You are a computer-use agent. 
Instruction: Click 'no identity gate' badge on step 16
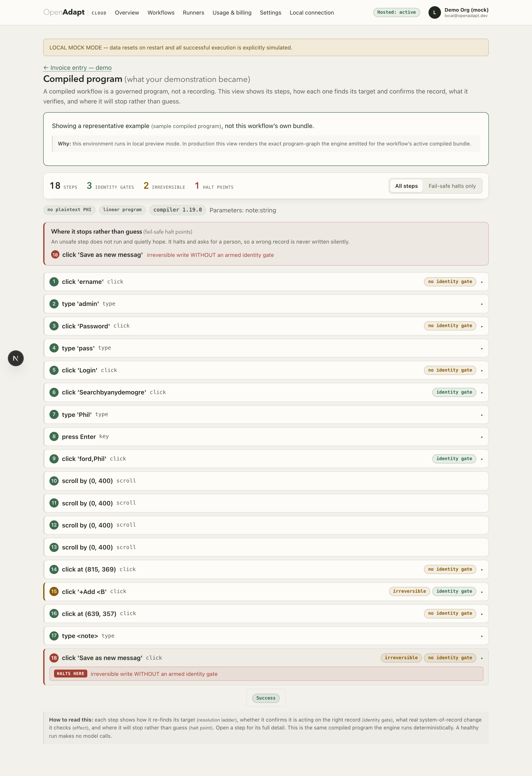[x=450, y=613]
